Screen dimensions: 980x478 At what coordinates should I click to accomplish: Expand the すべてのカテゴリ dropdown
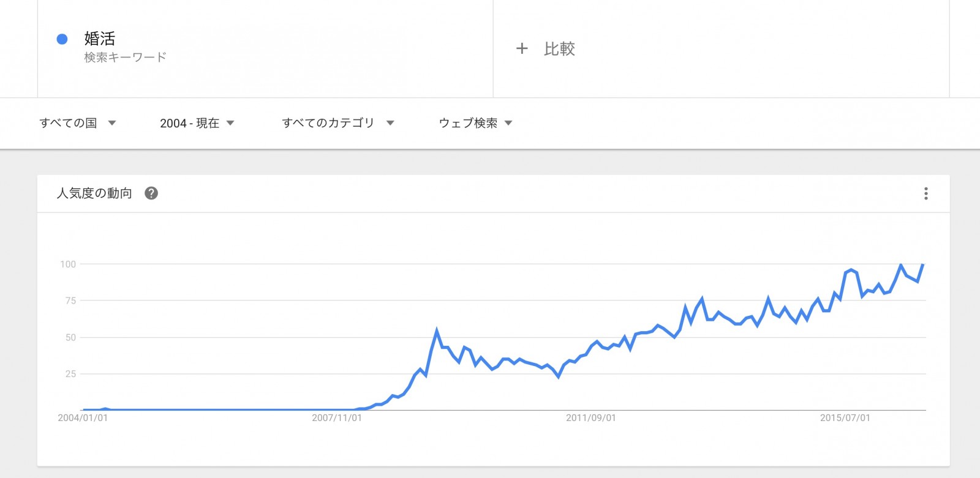338,123
